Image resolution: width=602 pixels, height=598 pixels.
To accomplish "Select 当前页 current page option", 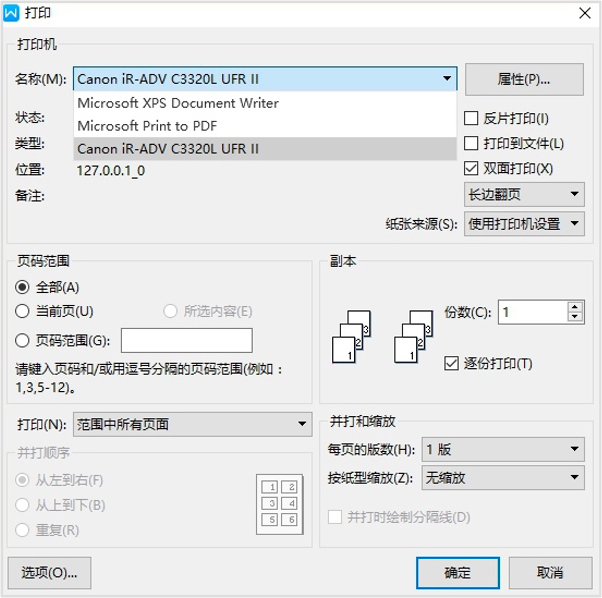I will click(x=22, y=311).
